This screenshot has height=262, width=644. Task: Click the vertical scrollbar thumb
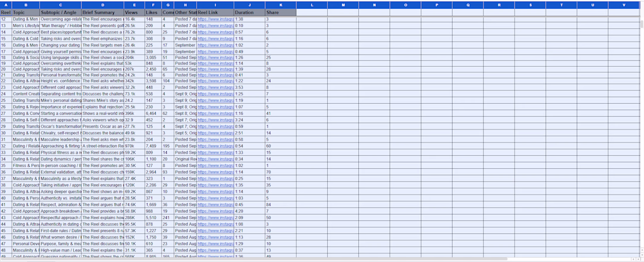pos(641,24)
